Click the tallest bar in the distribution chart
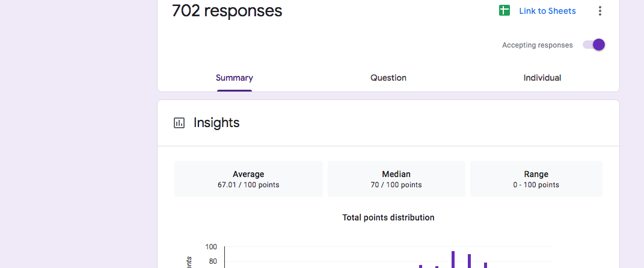Screen dimensions: 644x268 453,260
